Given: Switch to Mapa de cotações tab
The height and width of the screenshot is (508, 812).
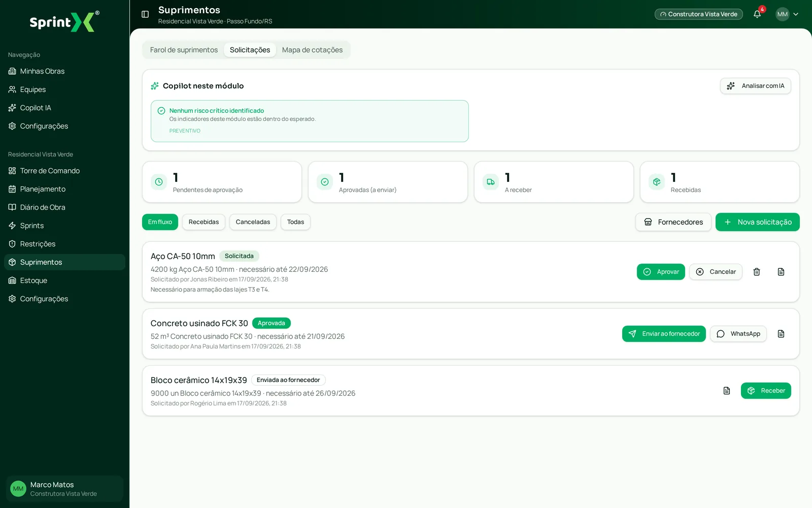Looking at the screenshot, I should pos(312,50).
